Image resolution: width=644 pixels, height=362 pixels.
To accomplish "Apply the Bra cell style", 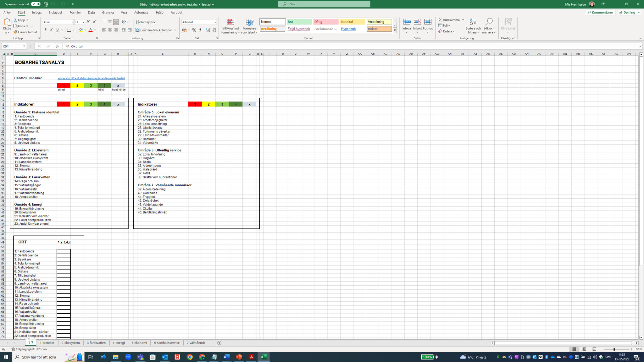I will [299, 22].
